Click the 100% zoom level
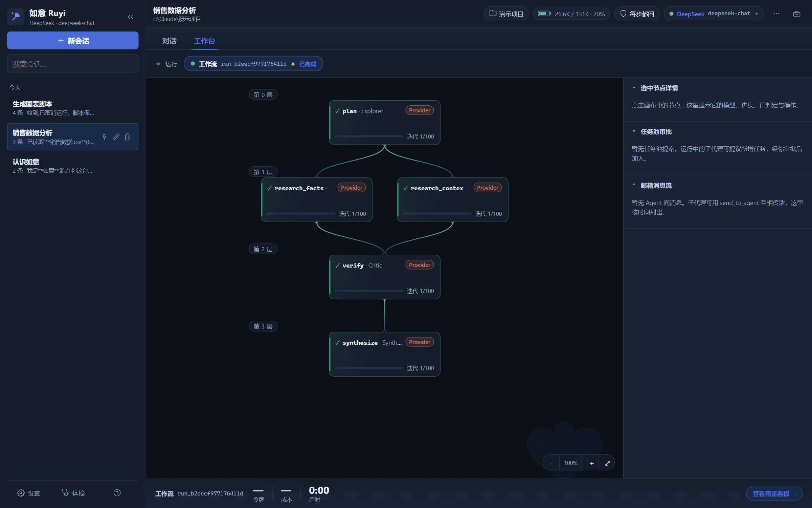Image resolution: width=812 pixels, height=508 pixels. pos(571,463)
